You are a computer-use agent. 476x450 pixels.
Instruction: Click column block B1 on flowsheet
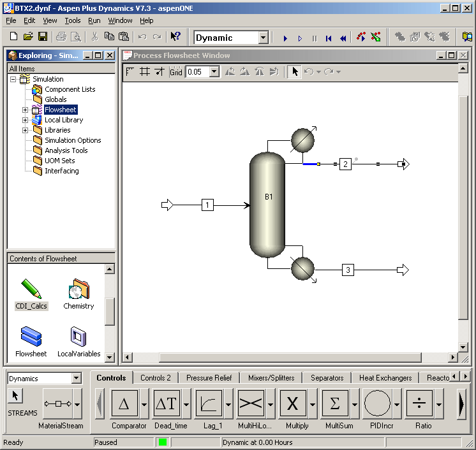point(267,204)
